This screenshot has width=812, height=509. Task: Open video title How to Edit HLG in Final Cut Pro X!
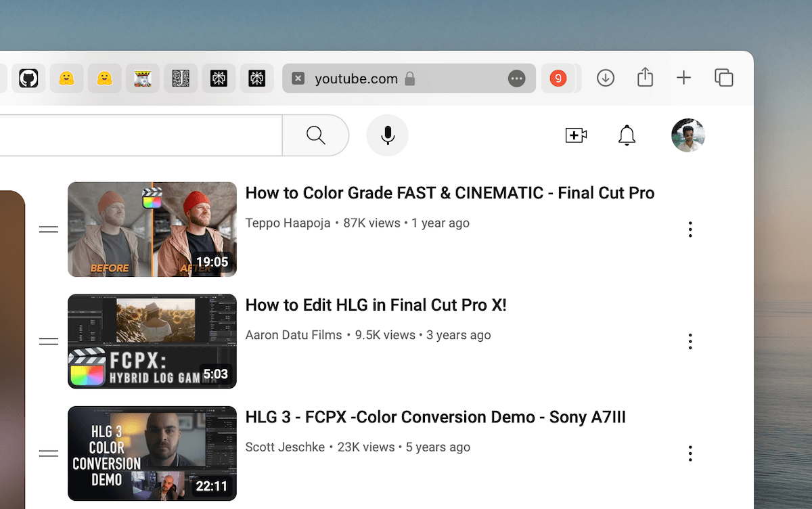[x=376, y=305]
